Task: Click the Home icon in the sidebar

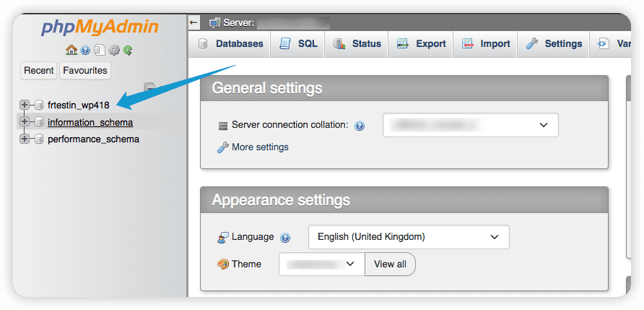Action: coord(71,51)
